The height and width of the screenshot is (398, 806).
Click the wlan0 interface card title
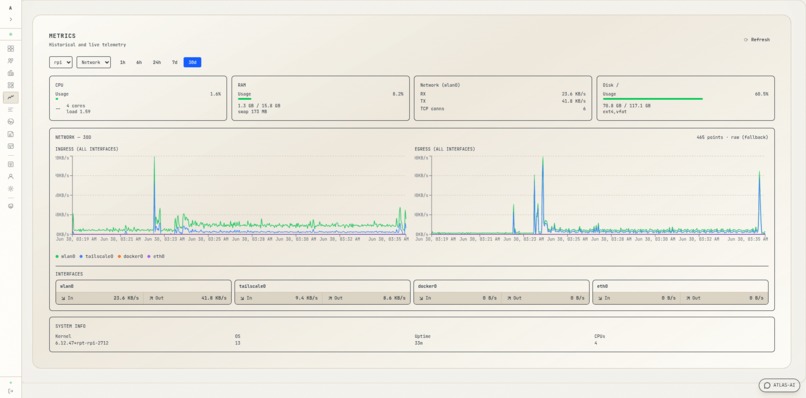68,286
